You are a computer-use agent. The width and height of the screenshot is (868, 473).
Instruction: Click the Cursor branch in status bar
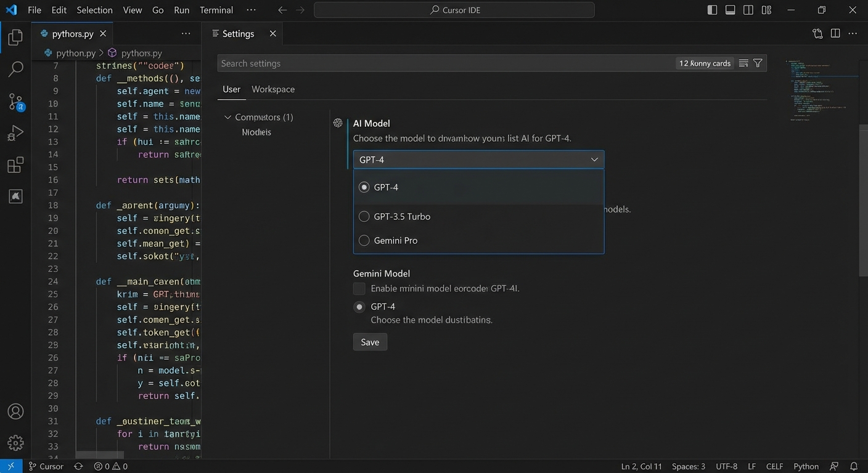click(x=46, y=466)
